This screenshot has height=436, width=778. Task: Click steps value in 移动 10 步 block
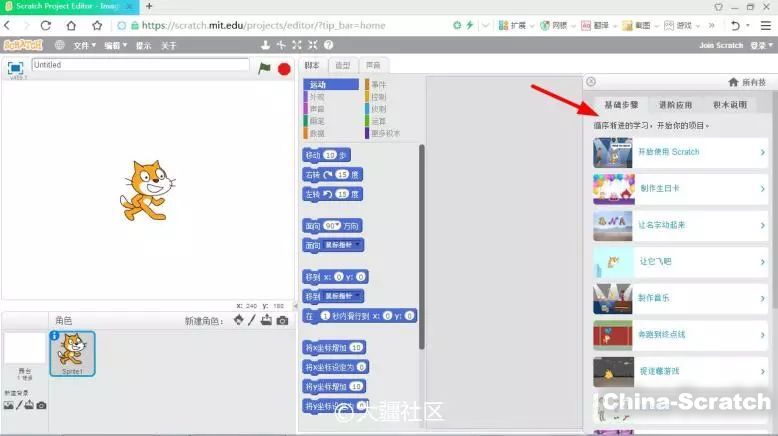[x=330, y=155]
